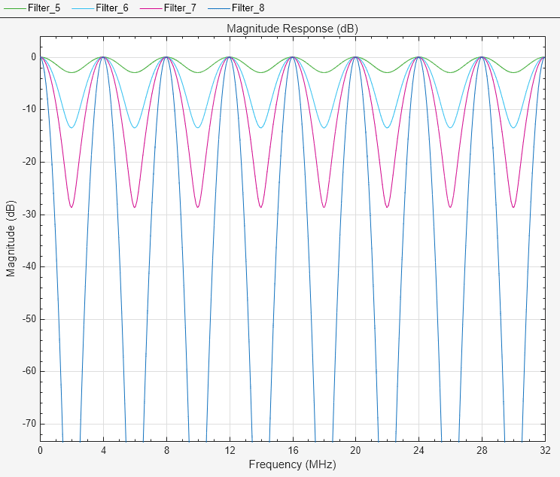
Task: Click the 16 tick label on frequency axis
Action: point(293,451)
